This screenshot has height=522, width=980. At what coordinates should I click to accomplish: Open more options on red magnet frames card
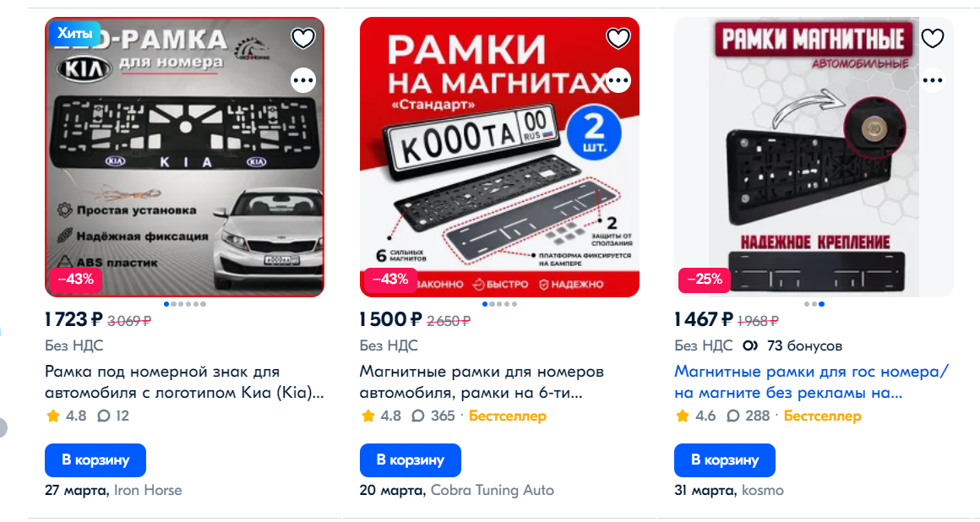[618, 80]
